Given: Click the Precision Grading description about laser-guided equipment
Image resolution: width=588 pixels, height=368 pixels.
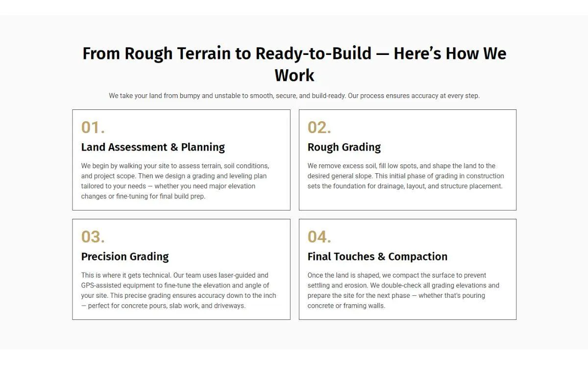Looking at the screenshot, I should (x=179, y=290).
